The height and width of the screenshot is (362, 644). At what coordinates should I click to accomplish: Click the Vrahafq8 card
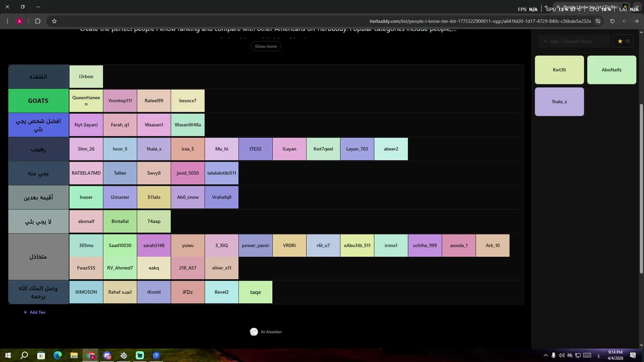[x=221, y=197]
